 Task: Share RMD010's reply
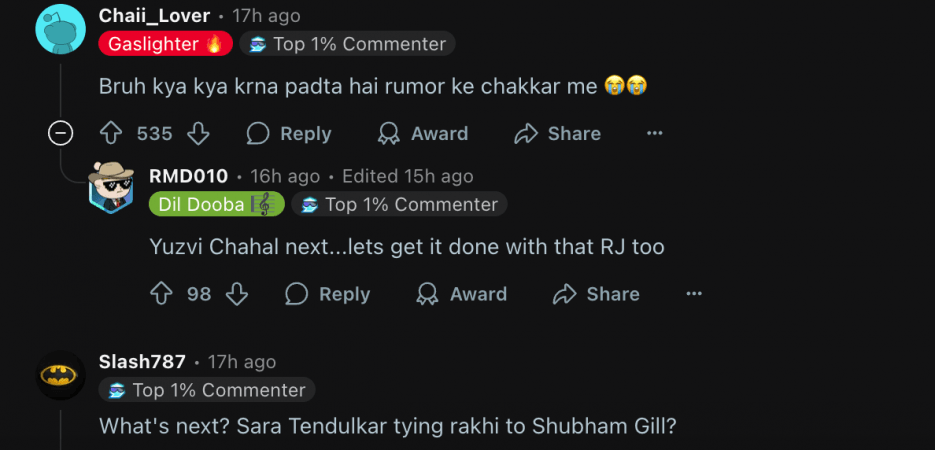(596, 294)
